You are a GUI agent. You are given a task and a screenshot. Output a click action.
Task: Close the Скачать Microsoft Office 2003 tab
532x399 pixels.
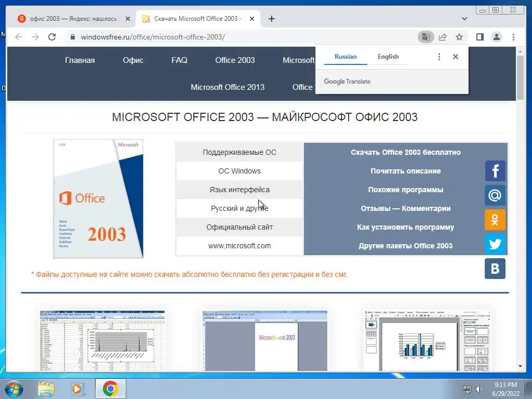tap(252, 19)
